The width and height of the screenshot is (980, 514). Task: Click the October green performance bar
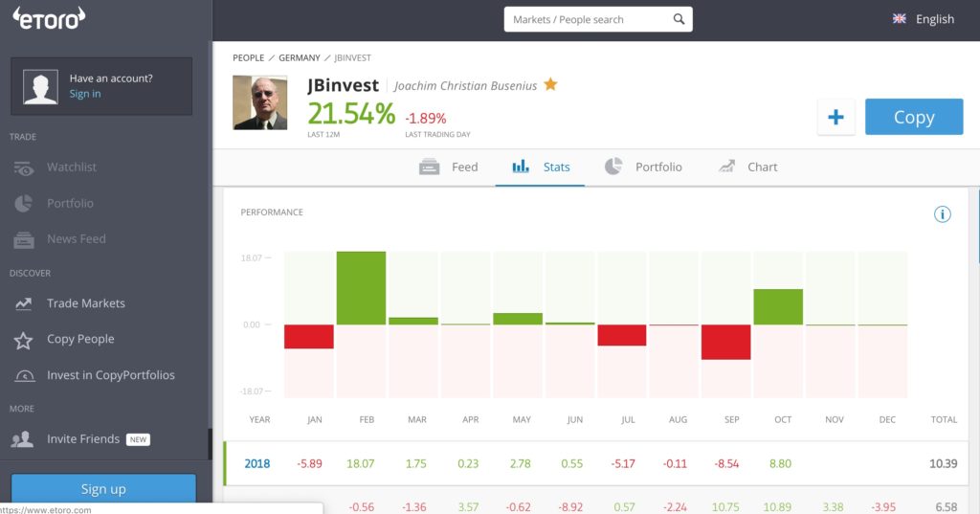[x=778, y=307]
